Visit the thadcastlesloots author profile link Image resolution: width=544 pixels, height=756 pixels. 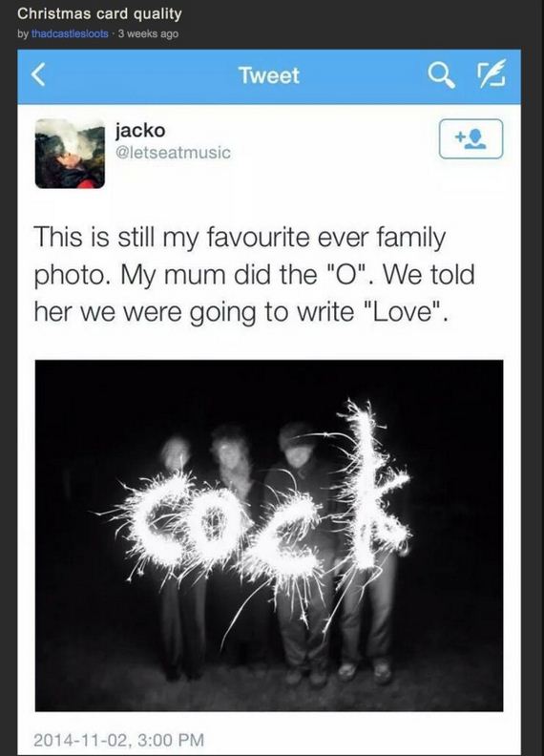[x=70, y=33]
